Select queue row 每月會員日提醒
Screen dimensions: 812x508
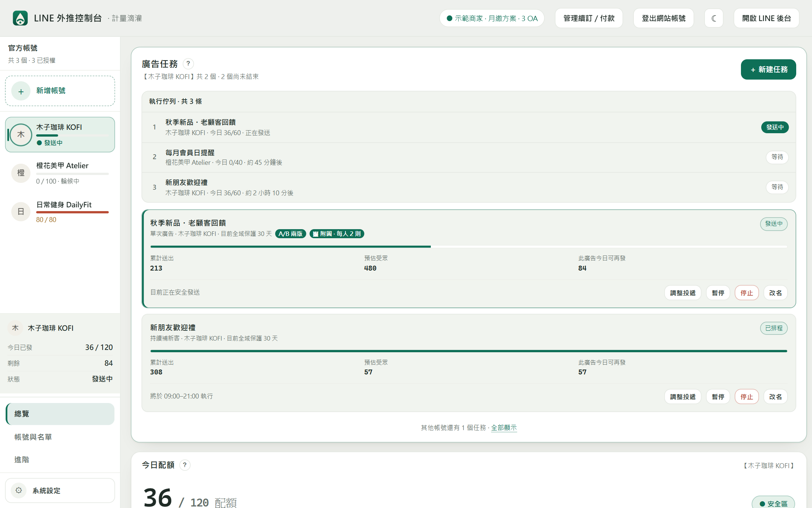468,157
